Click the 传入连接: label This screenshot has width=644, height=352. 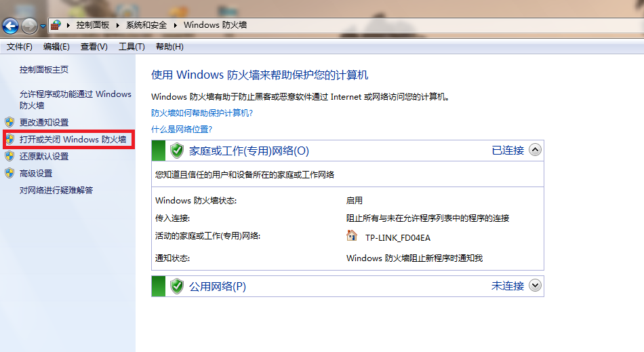(x=172, y=218)
